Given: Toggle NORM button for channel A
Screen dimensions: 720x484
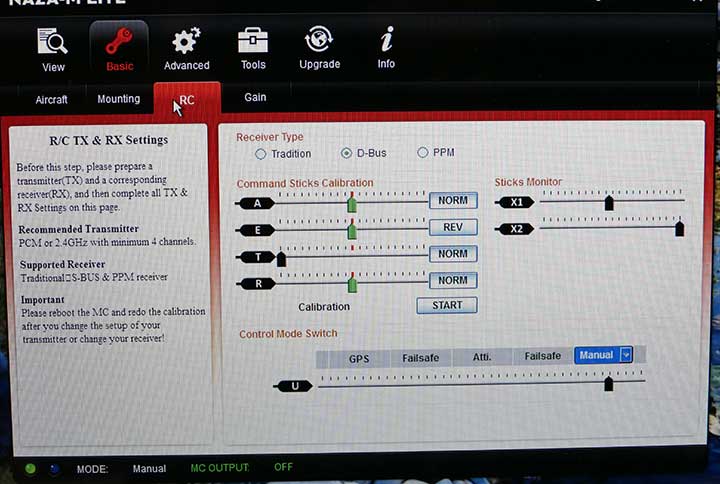Looking at the screenshot, I should pyautogui.click(x=453, y=201).
